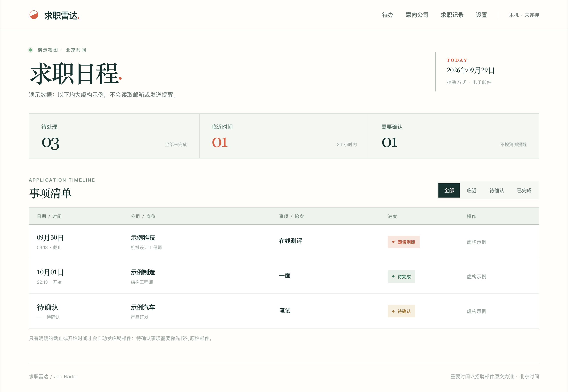Click the 公司 / 岗位 column header

pos(143,216)
